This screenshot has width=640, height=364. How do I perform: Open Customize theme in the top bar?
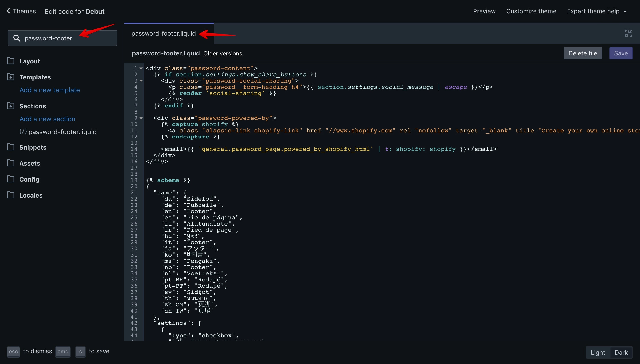tap(531, 11)
